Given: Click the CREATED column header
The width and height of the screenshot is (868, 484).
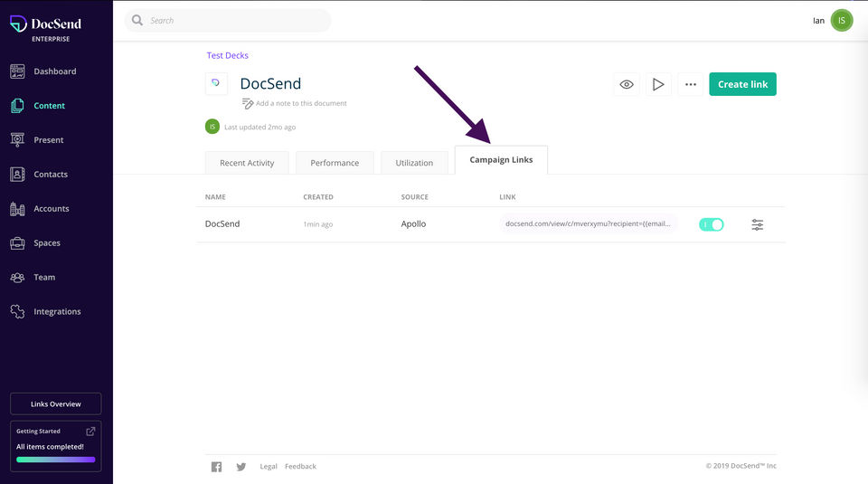Looking at the screenshot, I should coord(318,196).
